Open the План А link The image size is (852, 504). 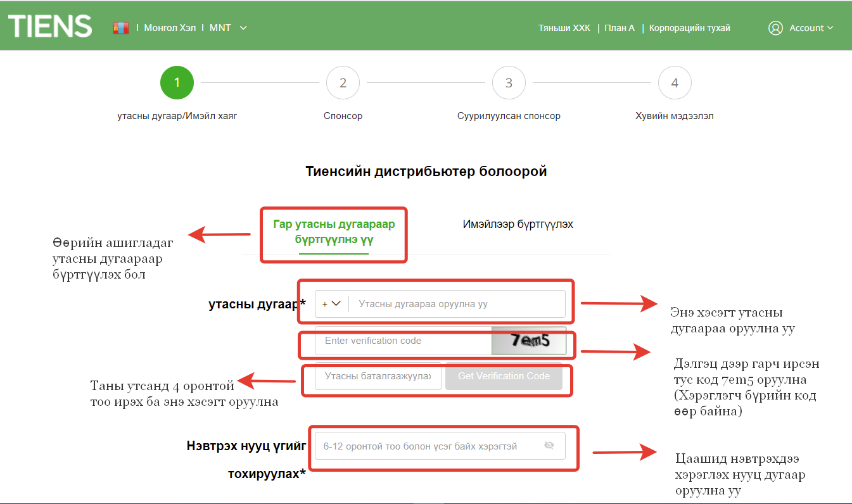click(619, 28)
